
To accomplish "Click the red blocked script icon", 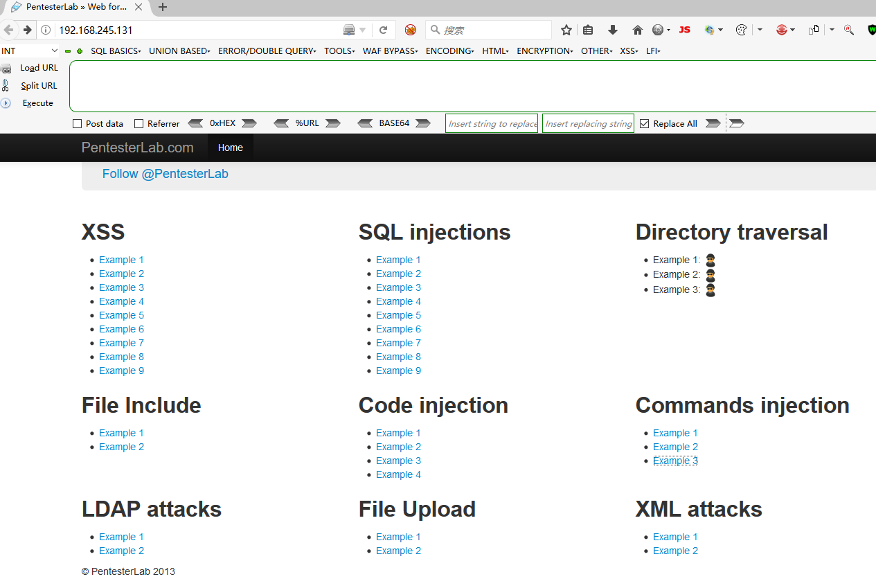I will (x=411, y=30).
